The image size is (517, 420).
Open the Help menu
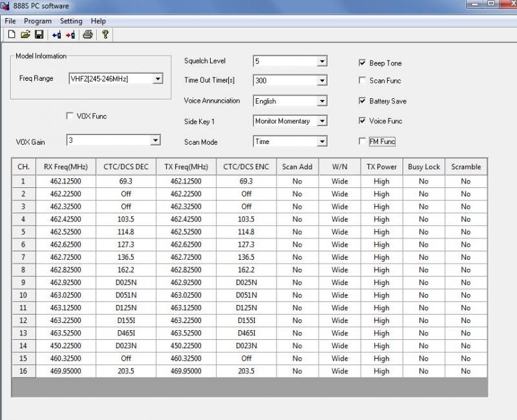98,21
